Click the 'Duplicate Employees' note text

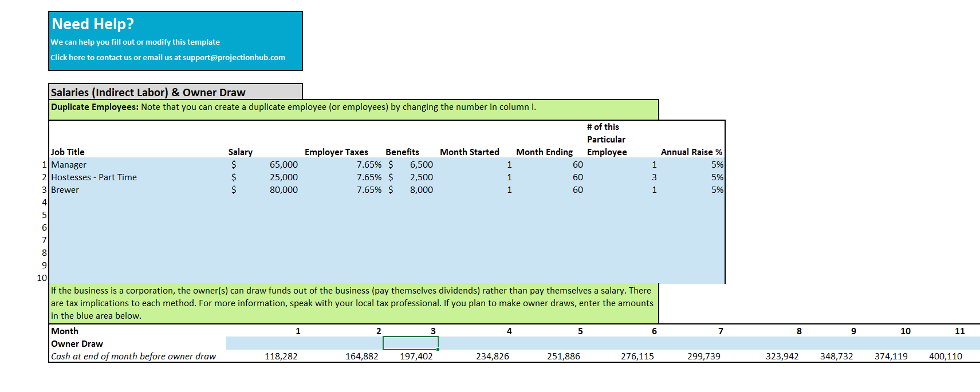(x=293, y=107)
